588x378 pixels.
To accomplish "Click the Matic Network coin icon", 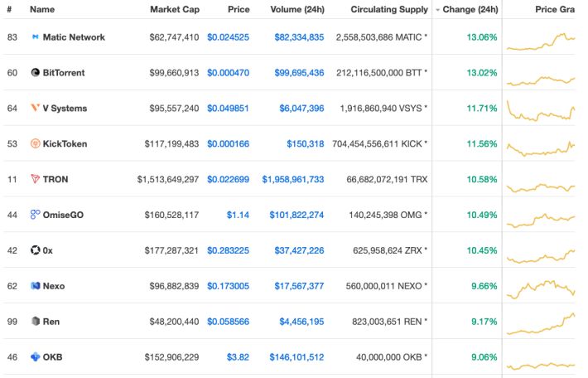I will [x=36, y=36].
